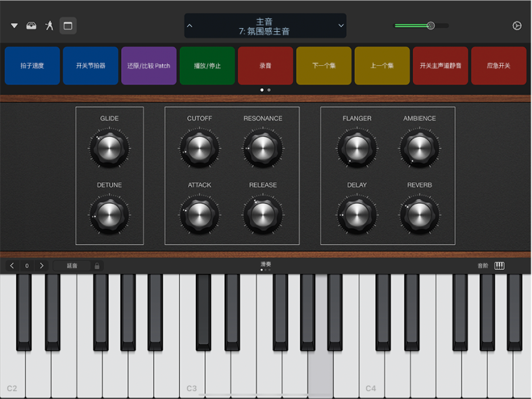Click the octave value 0 field
This screenshot has height=399, width=532.
click(27, 266)
